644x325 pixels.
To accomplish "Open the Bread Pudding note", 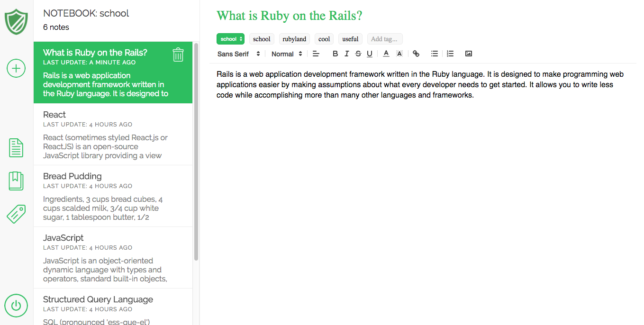I will tap(113, 196).
